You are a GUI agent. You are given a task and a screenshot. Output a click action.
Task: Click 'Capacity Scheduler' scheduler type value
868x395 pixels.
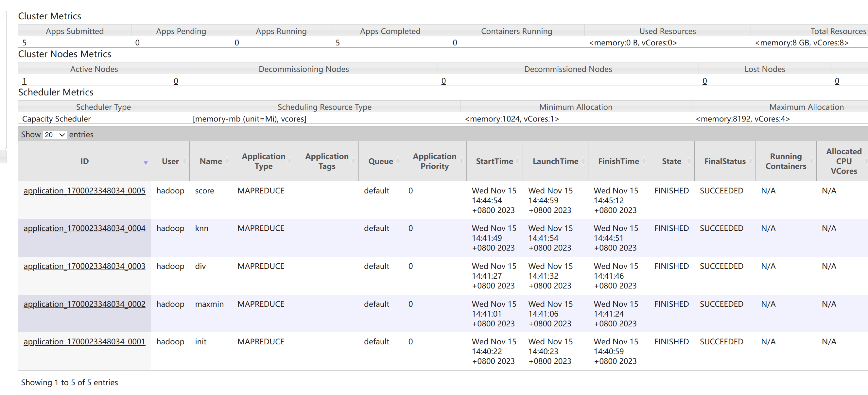56,119
